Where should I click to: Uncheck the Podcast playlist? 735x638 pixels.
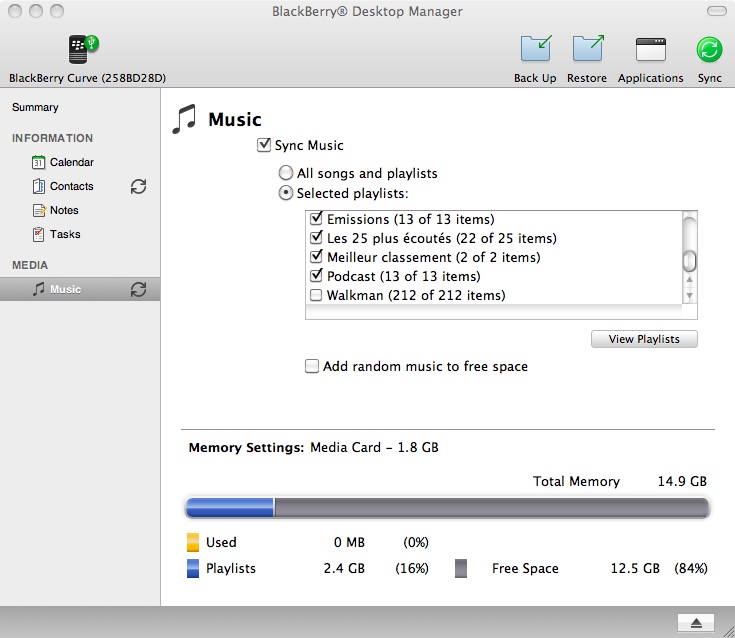pyautogui.click(x=316, y=275)
